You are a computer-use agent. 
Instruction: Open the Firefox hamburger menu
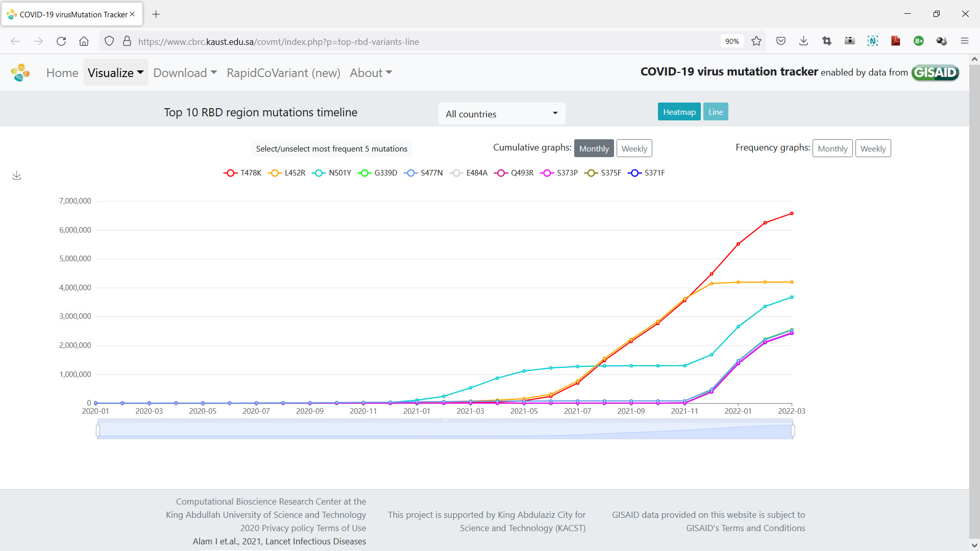click(x=964, y=41)
